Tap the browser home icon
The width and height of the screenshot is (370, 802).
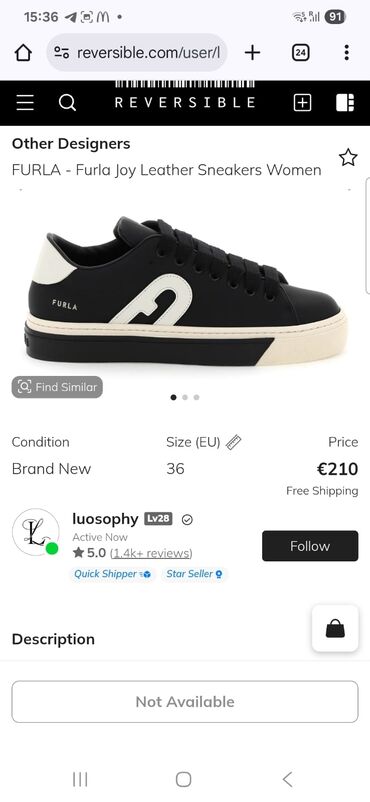tap(23, 52)
